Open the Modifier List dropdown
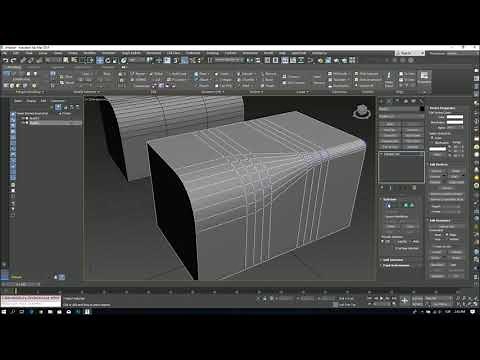480x360 pixels. point(402,116)
